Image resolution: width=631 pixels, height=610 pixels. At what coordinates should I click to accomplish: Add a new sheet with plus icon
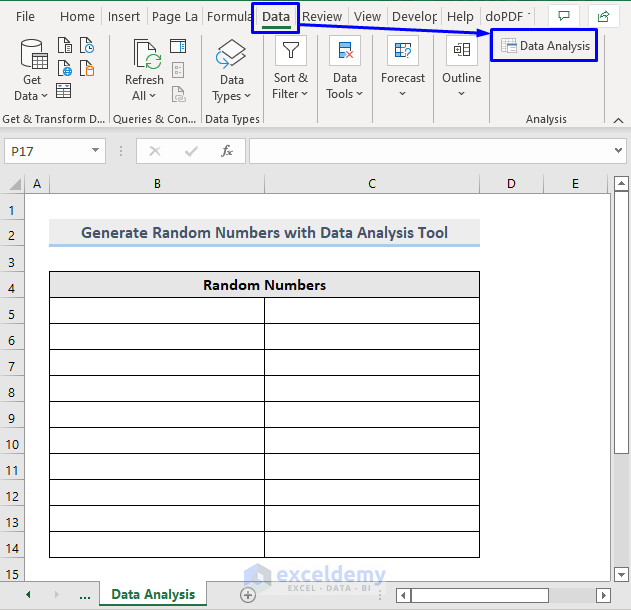(x=248, y=595)
